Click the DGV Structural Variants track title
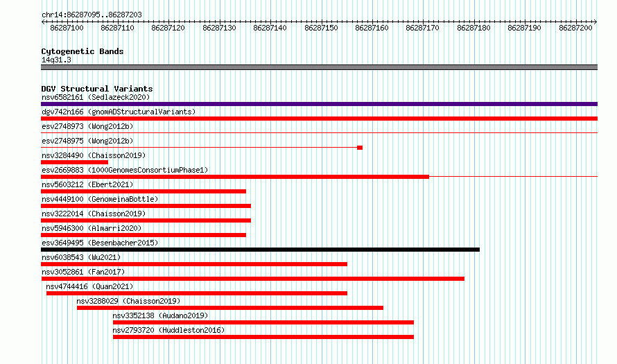The width and height of the screenshot is (617, 364). 97,89
